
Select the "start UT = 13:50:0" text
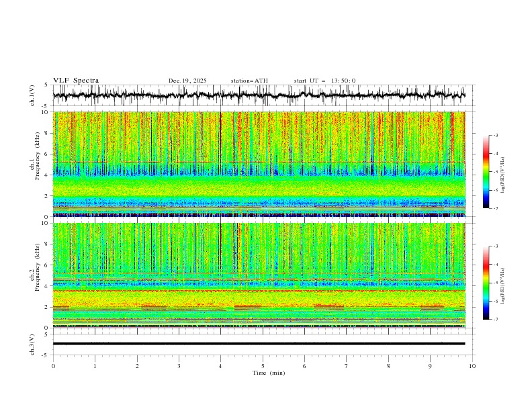point(324,81)
